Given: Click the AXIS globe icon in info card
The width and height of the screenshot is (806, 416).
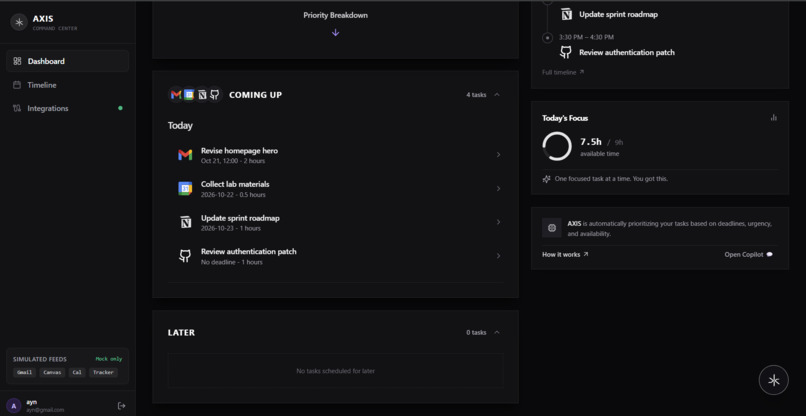Looking at the screenshot, I should (552, 228).
